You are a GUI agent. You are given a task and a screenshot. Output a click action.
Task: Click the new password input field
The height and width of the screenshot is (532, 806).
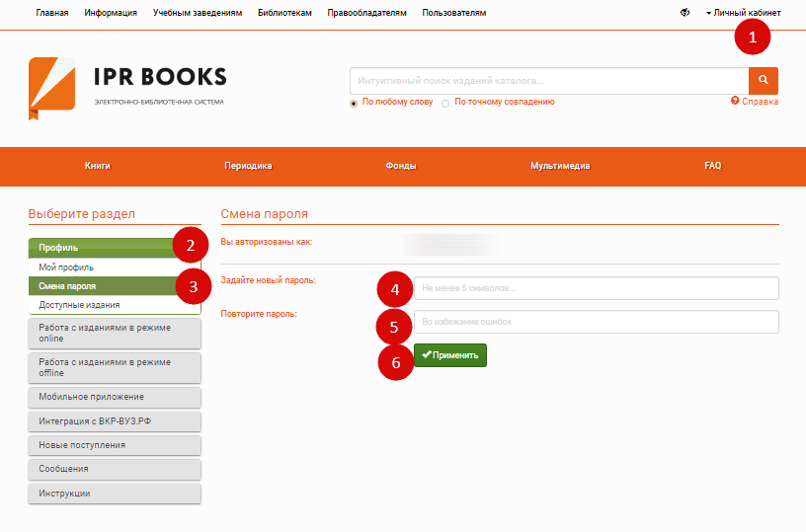point(596,288)
